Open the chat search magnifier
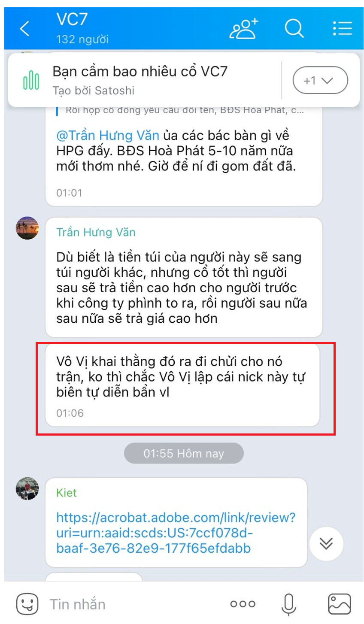This screenshot has width=364, height=624. pos(294,29)
